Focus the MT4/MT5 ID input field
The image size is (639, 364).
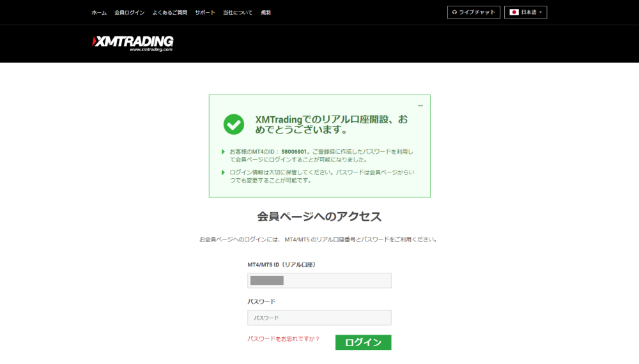(319, 280)
